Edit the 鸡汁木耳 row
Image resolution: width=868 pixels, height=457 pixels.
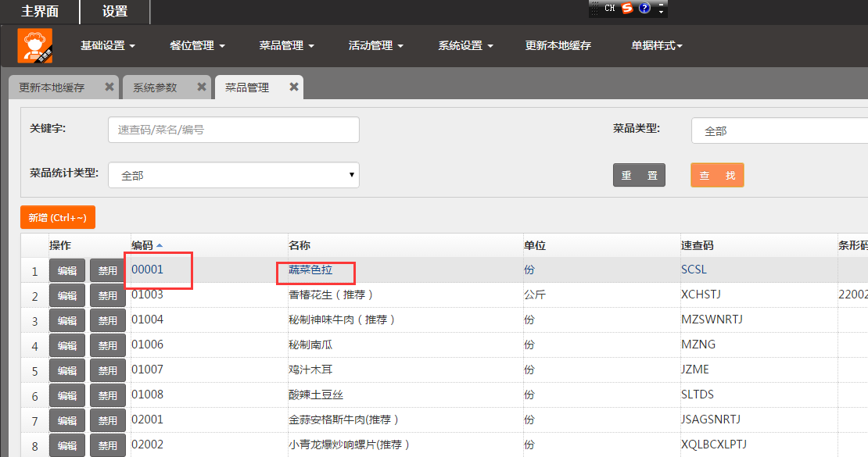(x=67, y=370)
